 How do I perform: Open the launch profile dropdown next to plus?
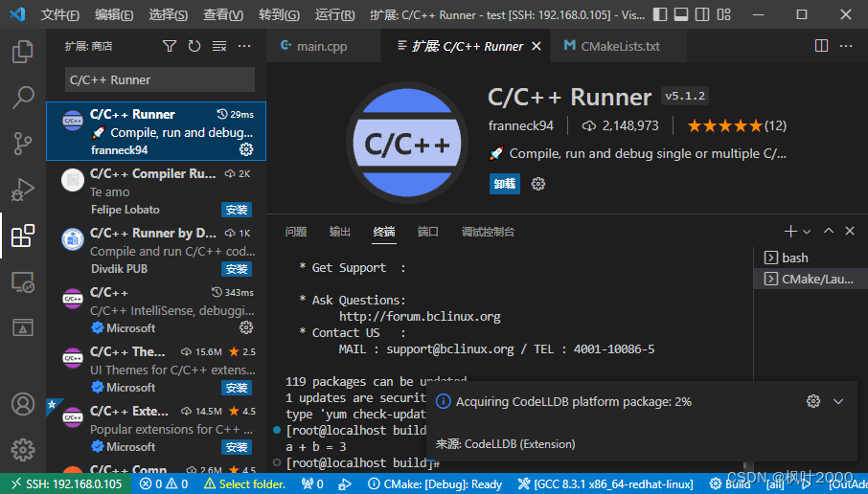(807, 232)
